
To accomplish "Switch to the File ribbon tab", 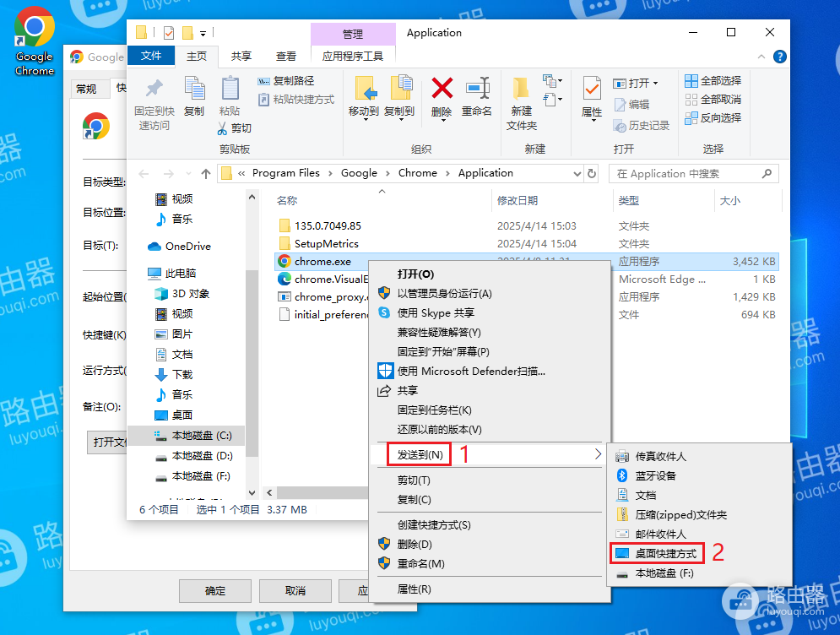I will coord(151,56).
